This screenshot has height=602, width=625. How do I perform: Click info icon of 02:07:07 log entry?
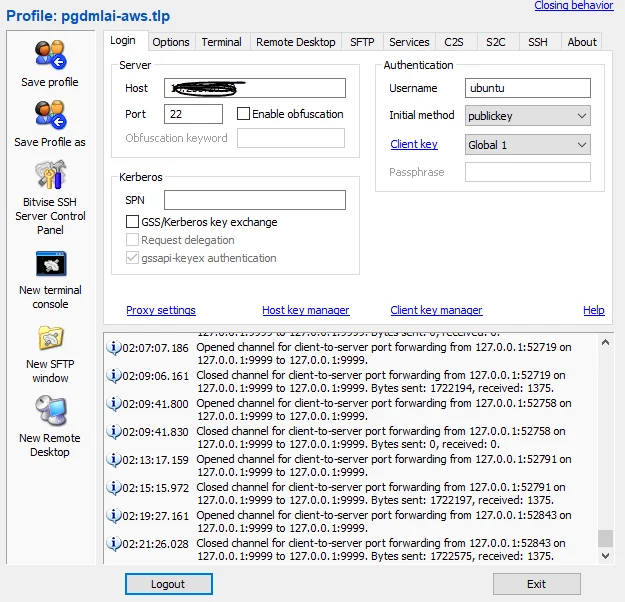point(113,348)
